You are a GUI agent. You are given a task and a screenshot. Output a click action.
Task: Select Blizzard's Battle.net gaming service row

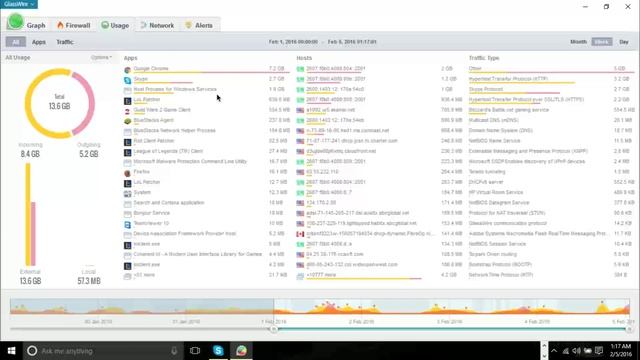coord(551,110)
